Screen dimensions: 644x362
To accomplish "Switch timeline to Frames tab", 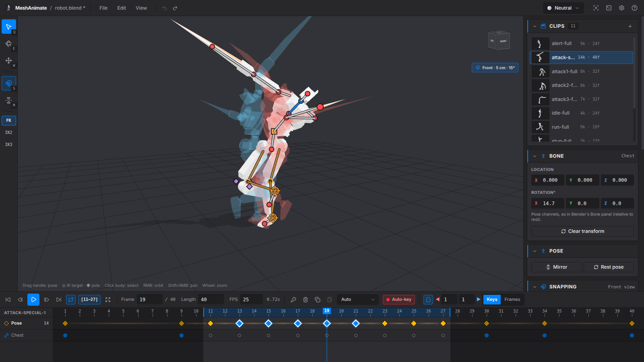I will pyautogui.click(x=512, y=300).
